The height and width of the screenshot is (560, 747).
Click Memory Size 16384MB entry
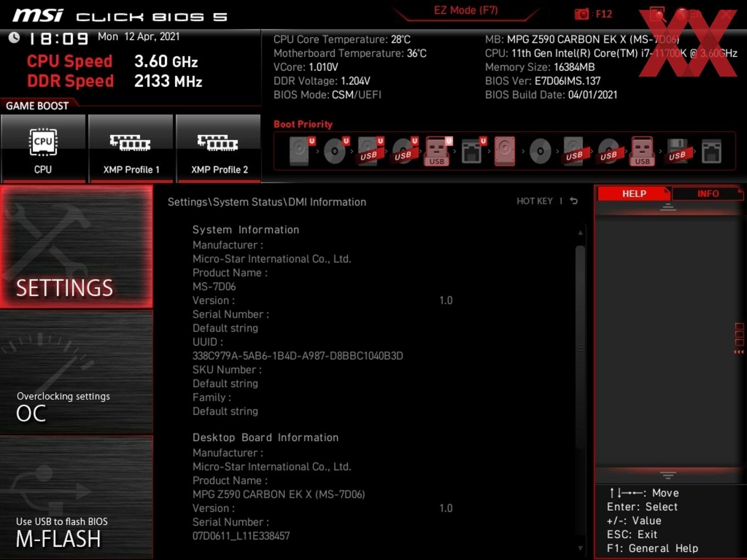click(x=540, y=67)
